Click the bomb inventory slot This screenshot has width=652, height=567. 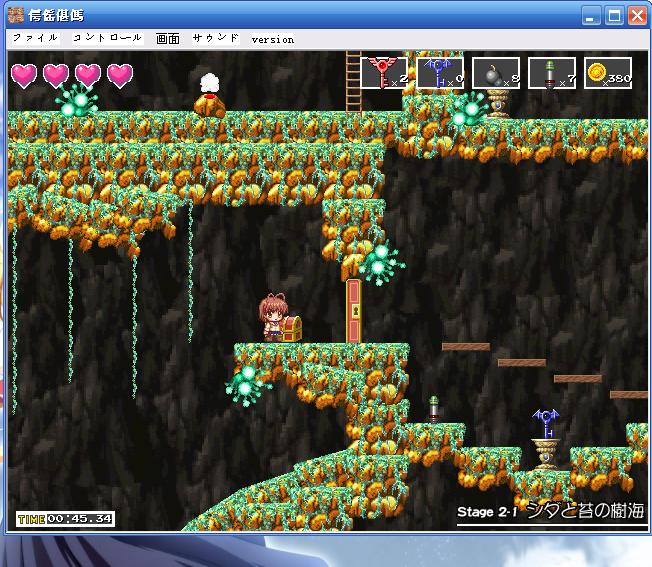(x=496, y=73)
